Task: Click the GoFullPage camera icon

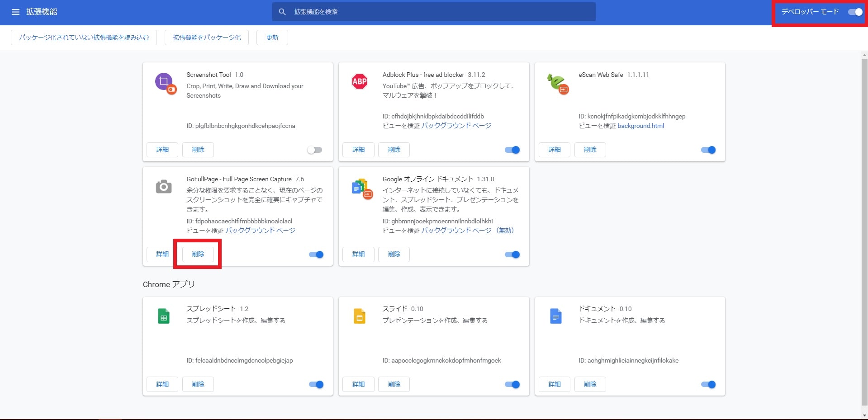Action: [x=164, y=186]
